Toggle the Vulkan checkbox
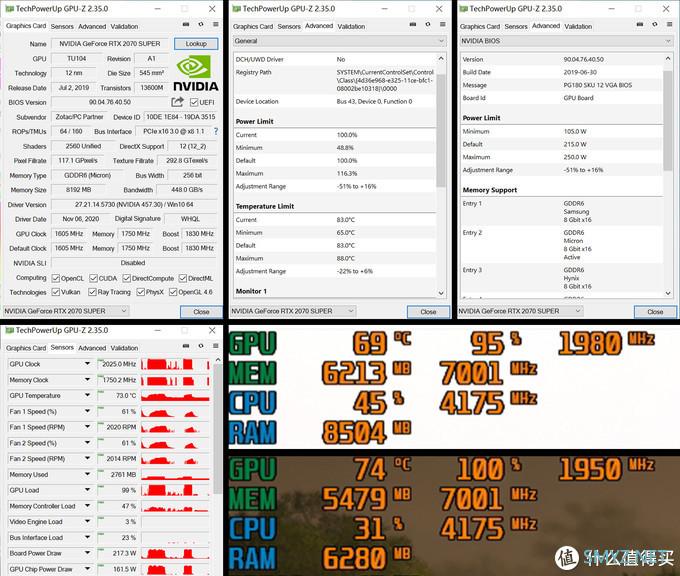The height and width of the screenshot is (576, 680). [x=56, y=292]
